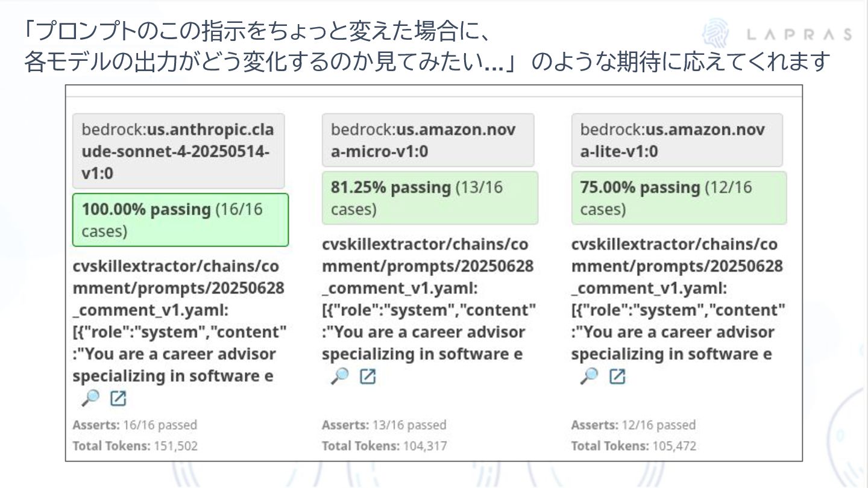Click magnifier icon under nova-micro prompt

[340, 377]
